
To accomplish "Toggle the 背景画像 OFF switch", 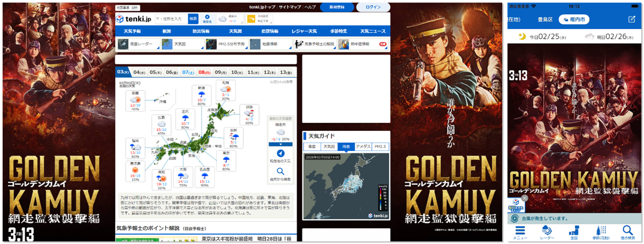I will (x=128, y=8).
